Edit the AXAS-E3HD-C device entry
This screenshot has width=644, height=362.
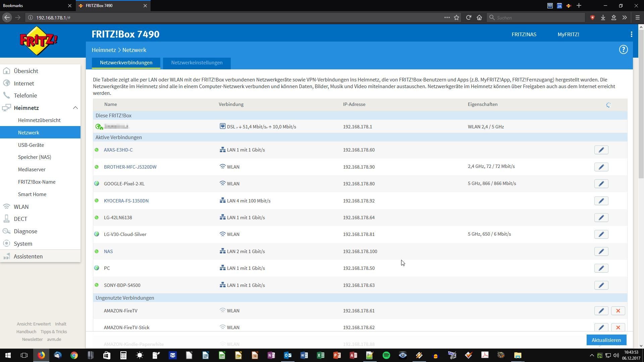pos(601,150)
